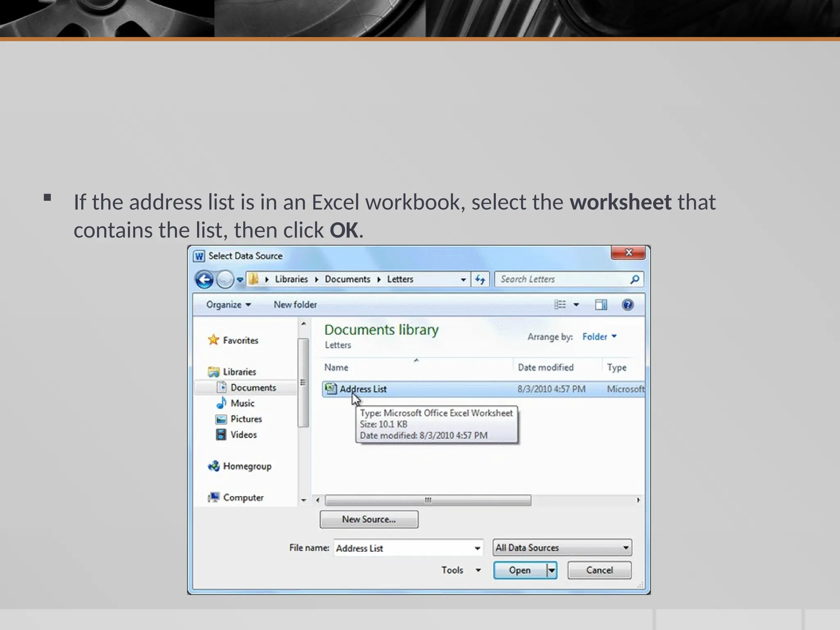Click New folder in the toolbar

pyautogui.click(x=295, y=305)
